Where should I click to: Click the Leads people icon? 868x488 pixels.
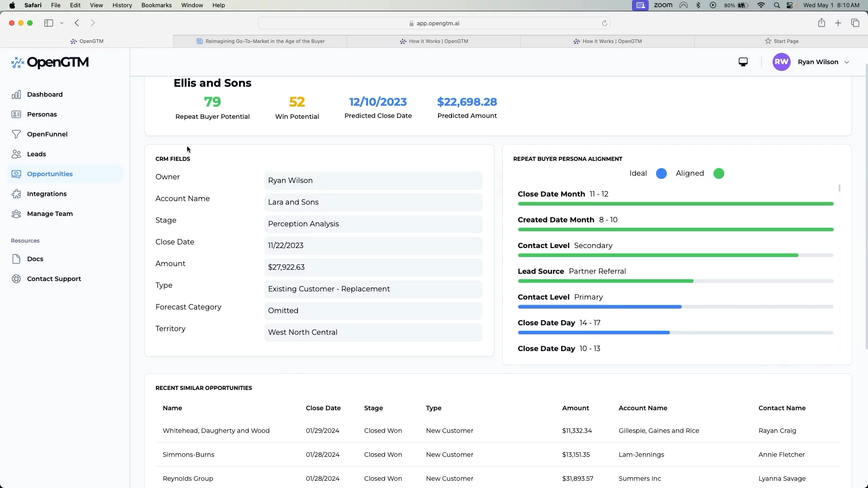[16, 154]
